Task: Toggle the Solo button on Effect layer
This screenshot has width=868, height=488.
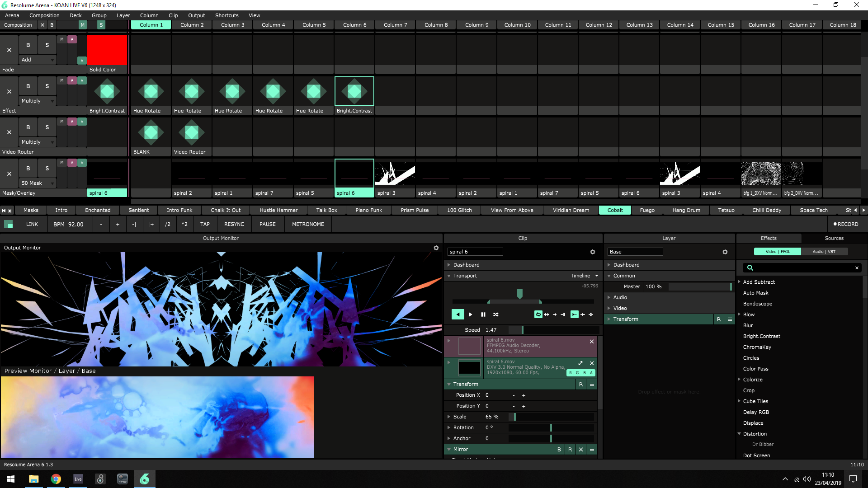Action: [47, 86]
